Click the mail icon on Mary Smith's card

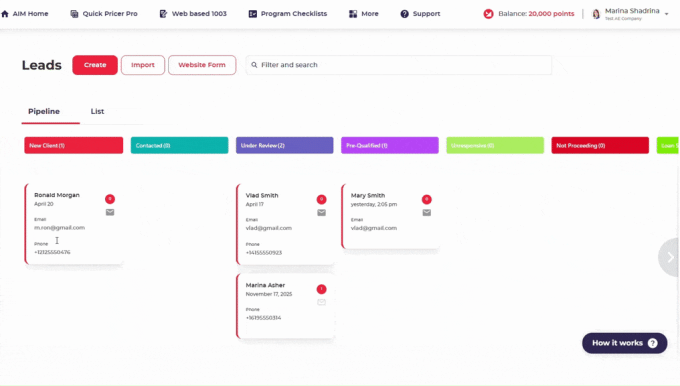tap(427, 213)
